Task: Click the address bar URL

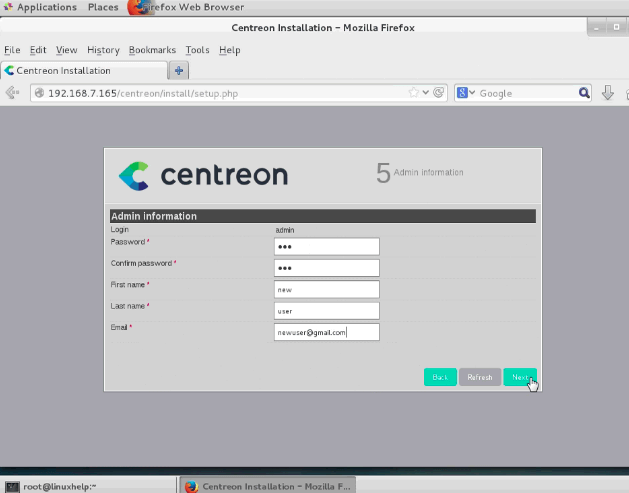Action: pos(143,93)
